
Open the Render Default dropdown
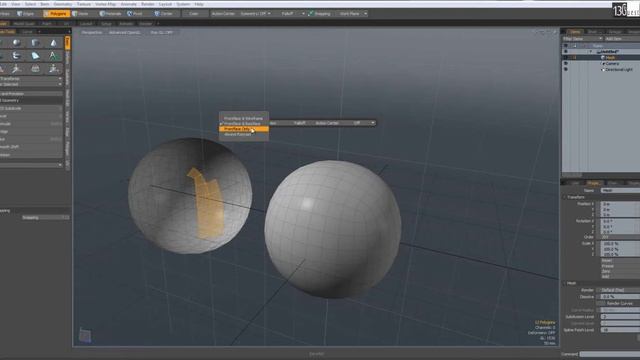620,290
